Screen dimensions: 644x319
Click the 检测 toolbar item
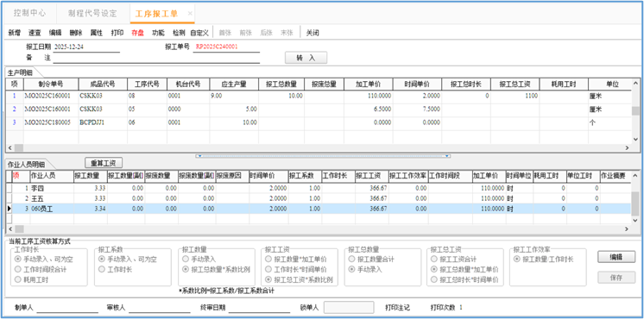pos(179,34)
